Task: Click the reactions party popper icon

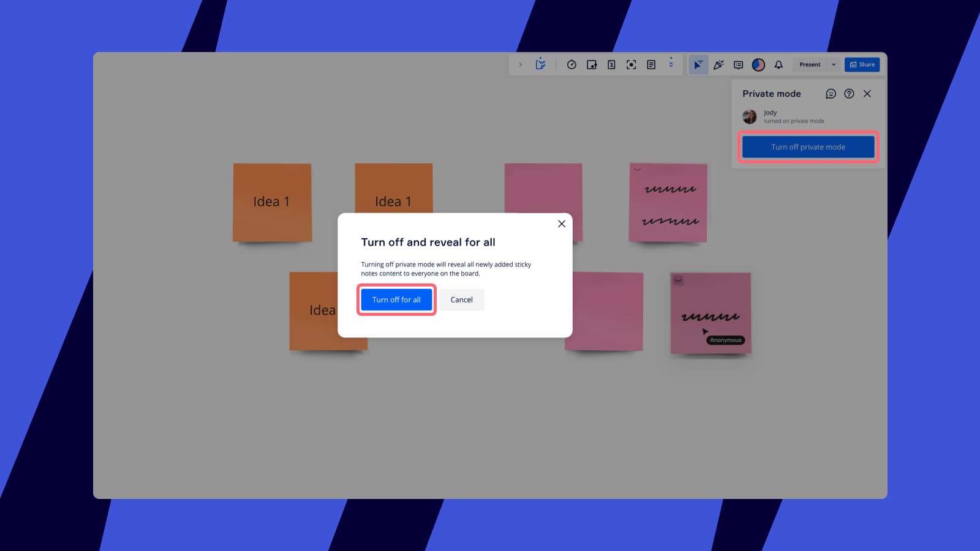Action: 718,65
